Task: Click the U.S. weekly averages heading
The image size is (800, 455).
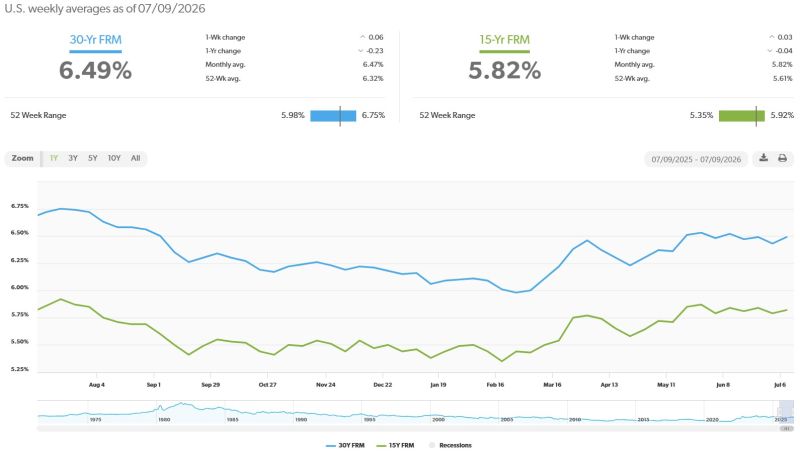Action: pos(105,9)
